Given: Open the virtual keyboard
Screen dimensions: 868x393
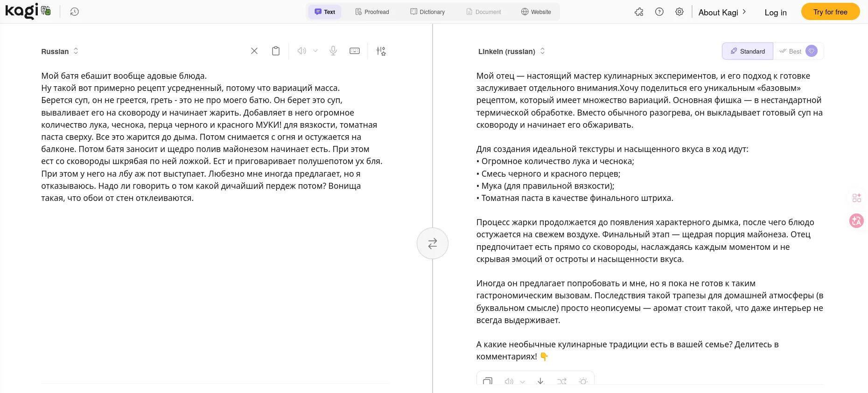Looking at the screenshot, I should [x=355, y=51].
